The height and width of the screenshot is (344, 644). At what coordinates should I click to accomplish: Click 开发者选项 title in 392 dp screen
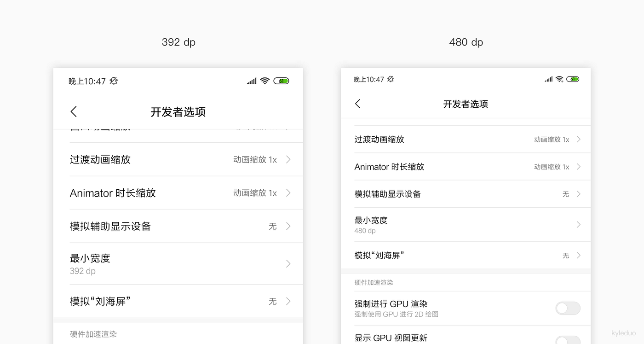[178, 112]
